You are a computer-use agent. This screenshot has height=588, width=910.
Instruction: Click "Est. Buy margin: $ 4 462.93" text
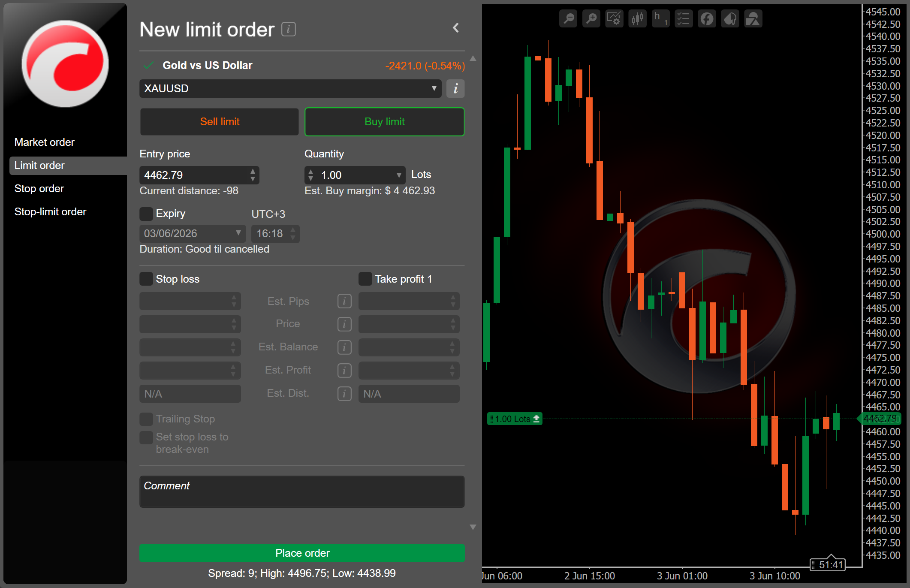(x=370, y=190)
